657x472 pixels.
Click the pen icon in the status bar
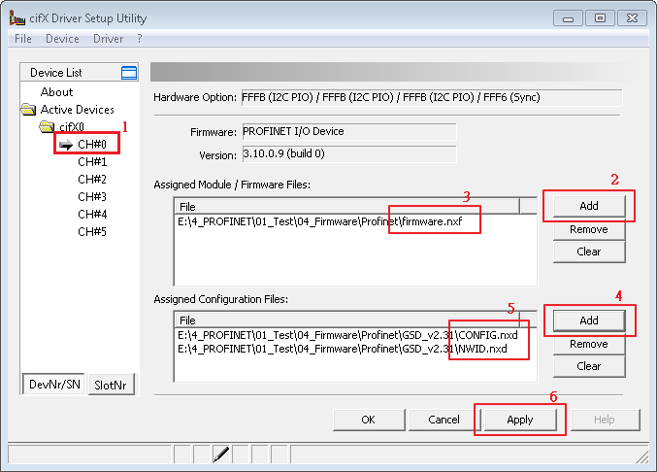221,454
